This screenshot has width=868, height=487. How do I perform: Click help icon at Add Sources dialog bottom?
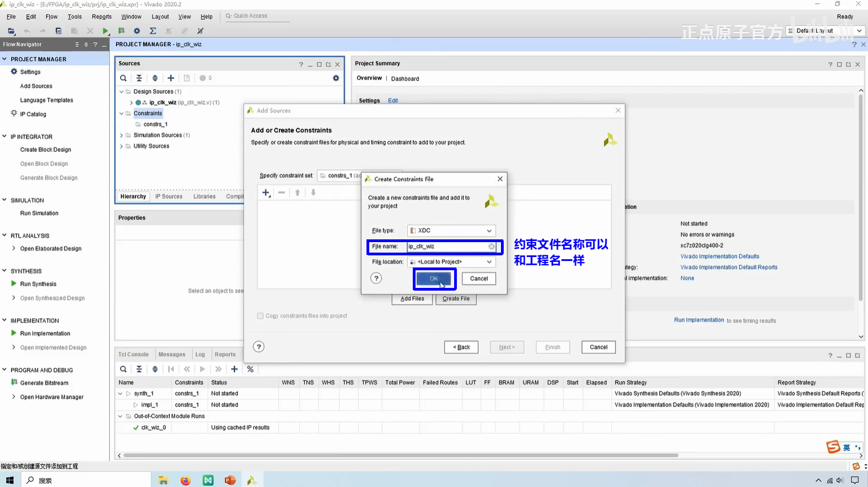[258, 346]
